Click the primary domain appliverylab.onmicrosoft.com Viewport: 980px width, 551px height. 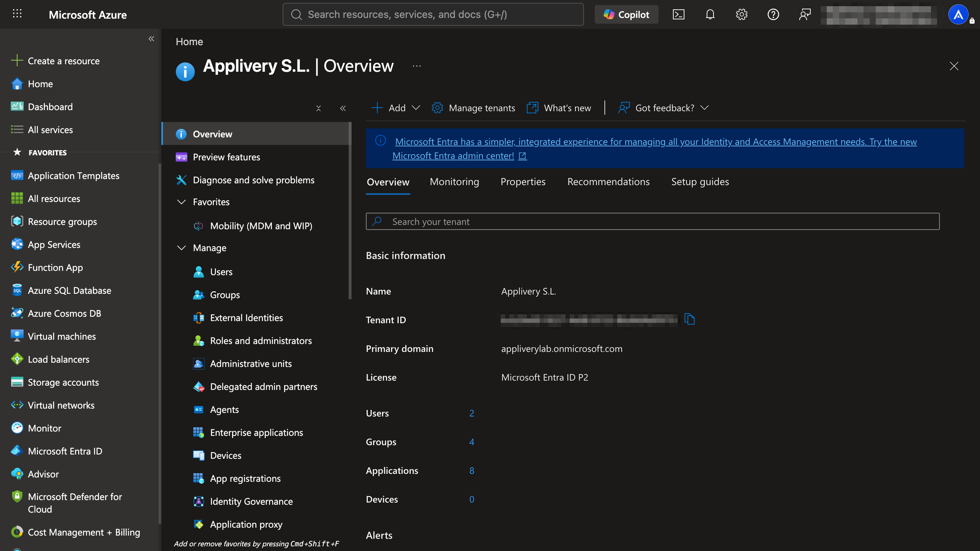[561, 349]
